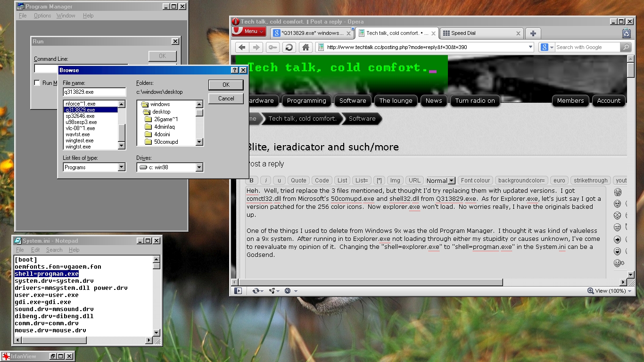Open the Google search engine selector dropdown
Viewport: 644px width, 362px height.
547,47
